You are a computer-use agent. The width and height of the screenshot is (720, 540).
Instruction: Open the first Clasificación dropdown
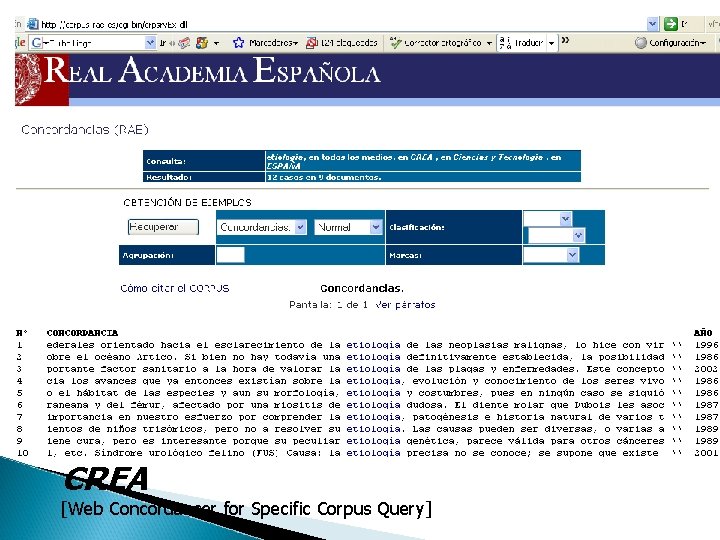[x=547, y=219]
